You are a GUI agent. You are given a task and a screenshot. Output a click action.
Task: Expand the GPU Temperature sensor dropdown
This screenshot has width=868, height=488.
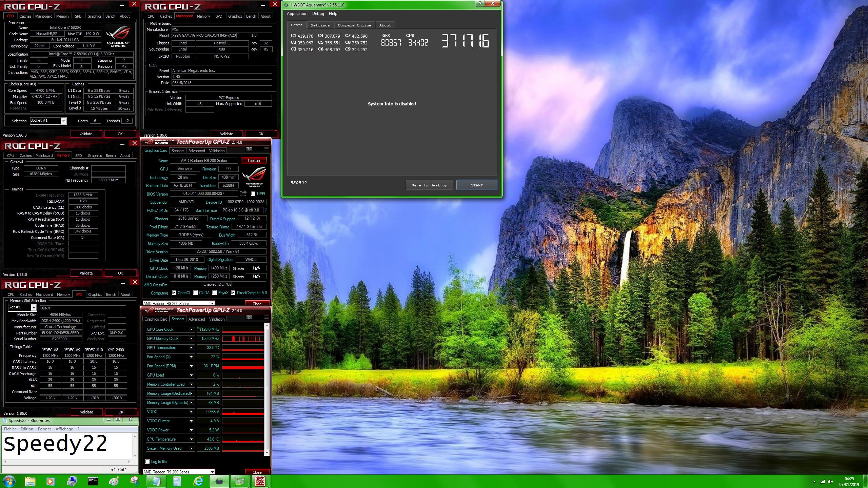pyautogui.click(x=191, y=348)
